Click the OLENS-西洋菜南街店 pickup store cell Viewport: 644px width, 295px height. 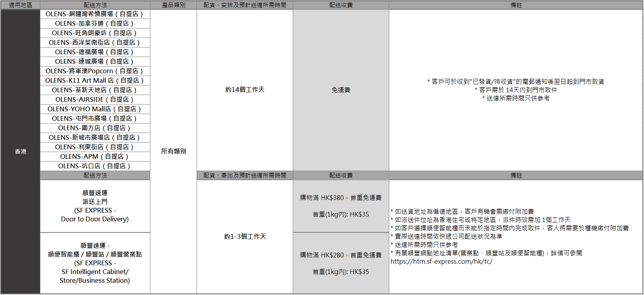point(95,42)
